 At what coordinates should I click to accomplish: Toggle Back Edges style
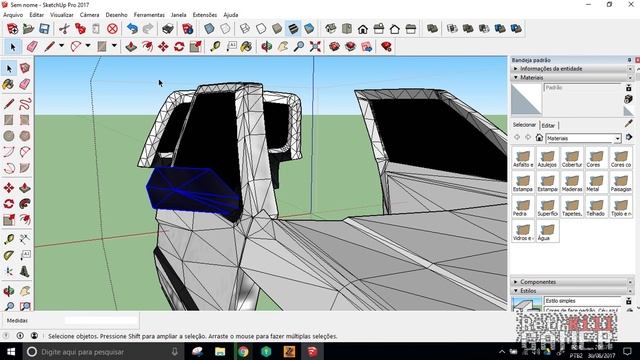[x=225, y=29]
